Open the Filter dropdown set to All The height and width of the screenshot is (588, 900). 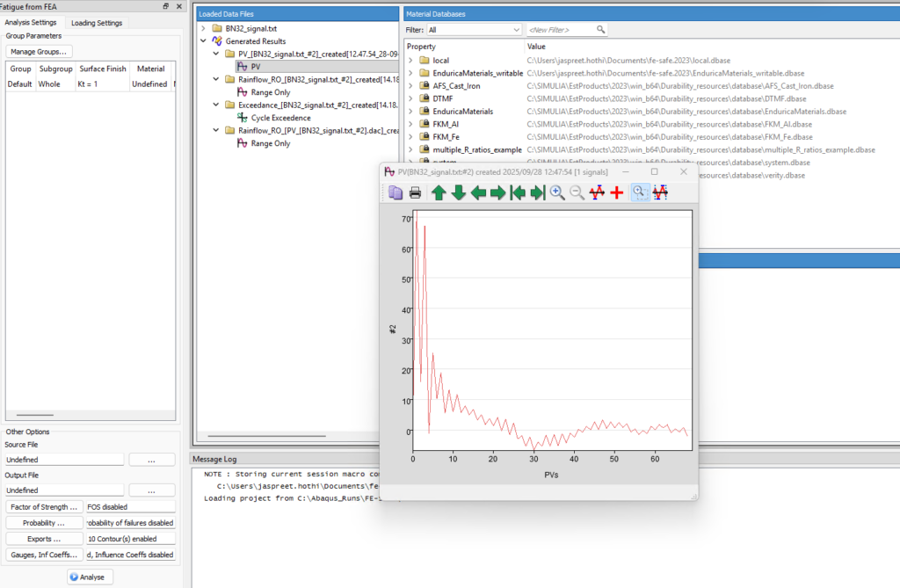tap(474, 30)
